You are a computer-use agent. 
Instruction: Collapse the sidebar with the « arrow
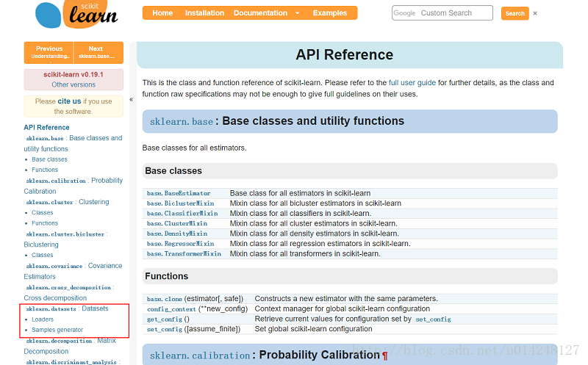(132, 99)
